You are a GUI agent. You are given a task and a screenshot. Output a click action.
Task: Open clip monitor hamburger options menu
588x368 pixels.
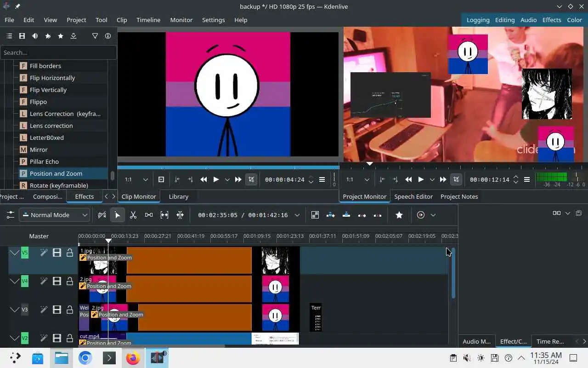(x=322, y=179)
